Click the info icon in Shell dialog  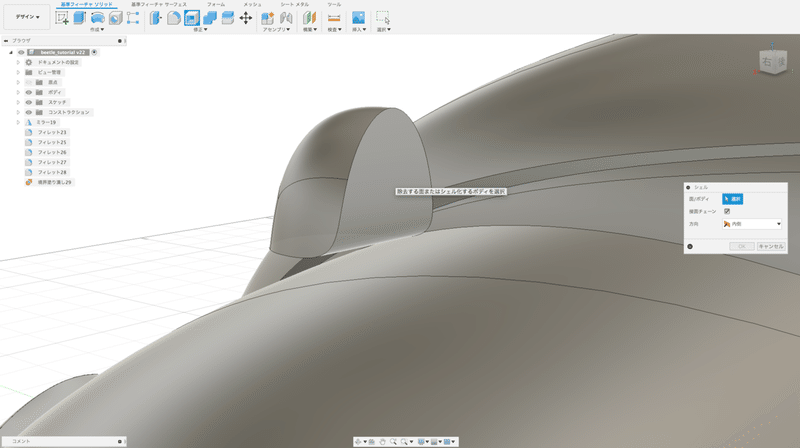(x=690, y=246)
